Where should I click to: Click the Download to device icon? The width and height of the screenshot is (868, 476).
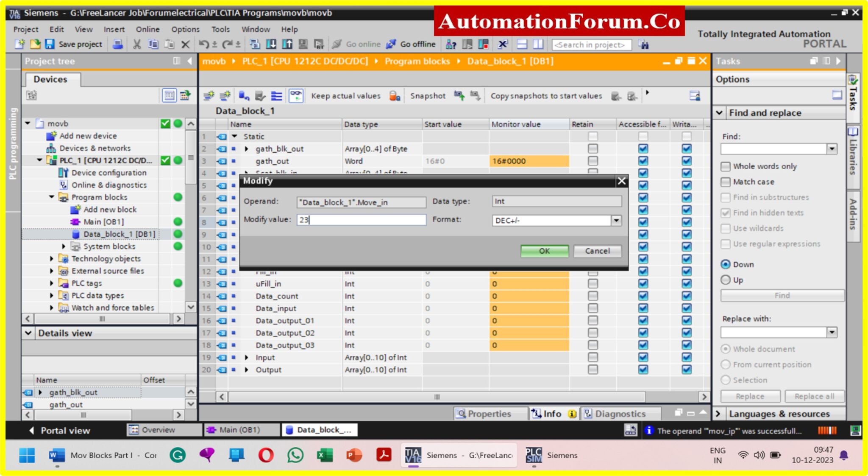click(272, 44)
